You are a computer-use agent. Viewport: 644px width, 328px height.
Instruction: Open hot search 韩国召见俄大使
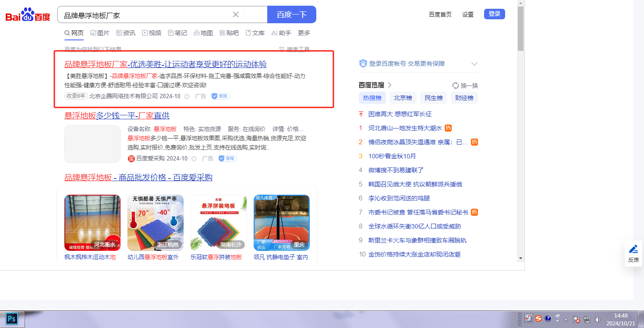pos(415,184)
